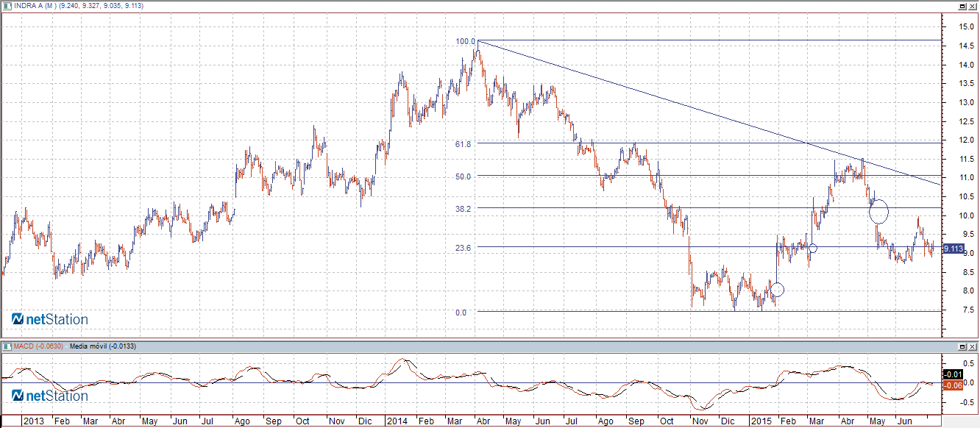Click the black -0.01 moving average tag
980x428 pixels.
click(x=953, y=375)
